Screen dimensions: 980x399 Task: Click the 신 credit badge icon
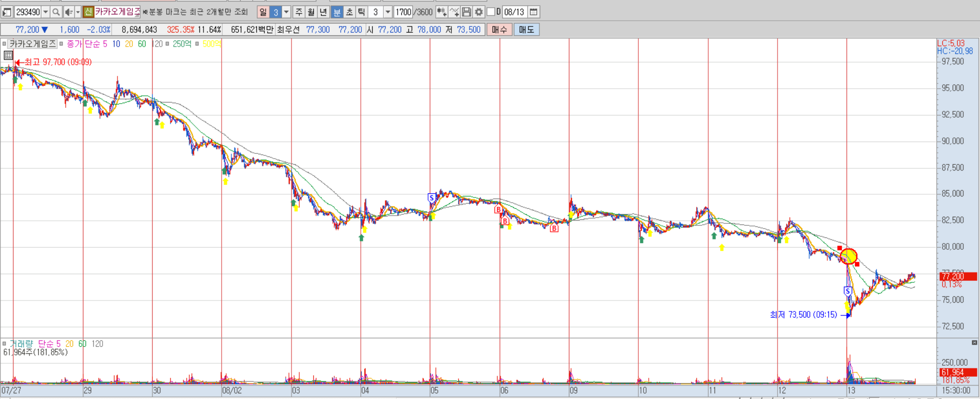point(88,12)
